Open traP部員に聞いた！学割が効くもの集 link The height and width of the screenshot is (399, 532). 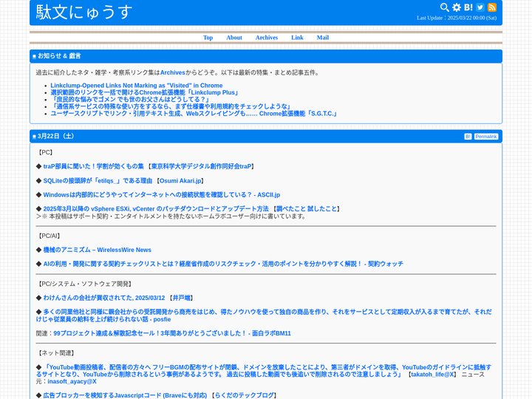94,166
